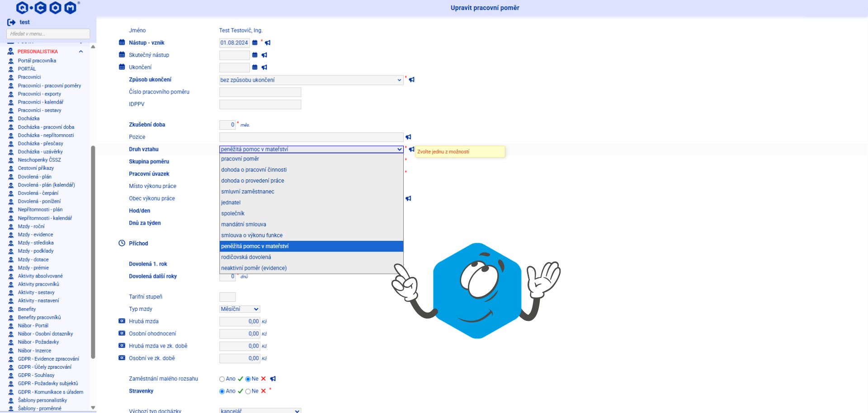The image size is (868, 413).
Task: Select Ano for Zaměstnání malého rozsahu
Action: 222,379
